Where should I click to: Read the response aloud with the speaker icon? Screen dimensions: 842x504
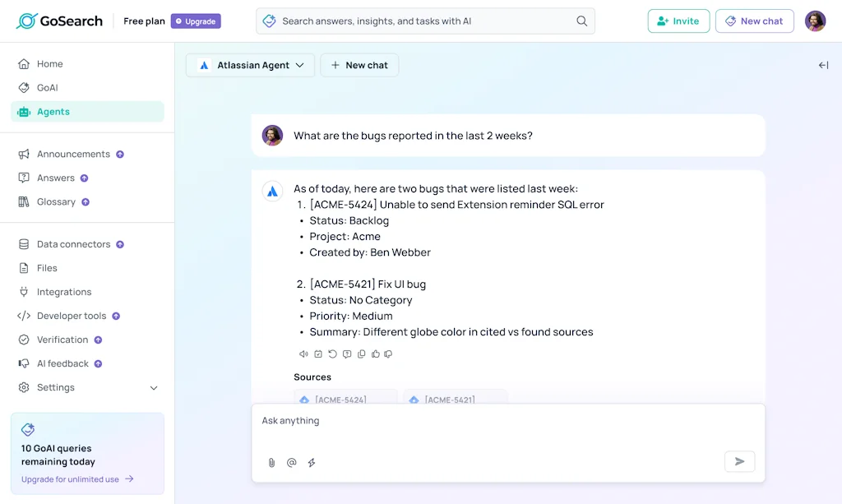pyautogui.click(x=304, y=354)
